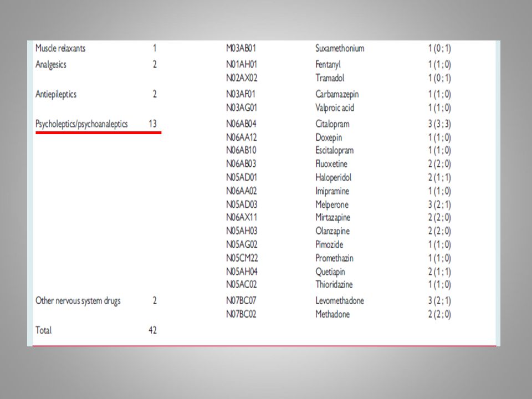Select the Muscle relaxants count 1

155,48
